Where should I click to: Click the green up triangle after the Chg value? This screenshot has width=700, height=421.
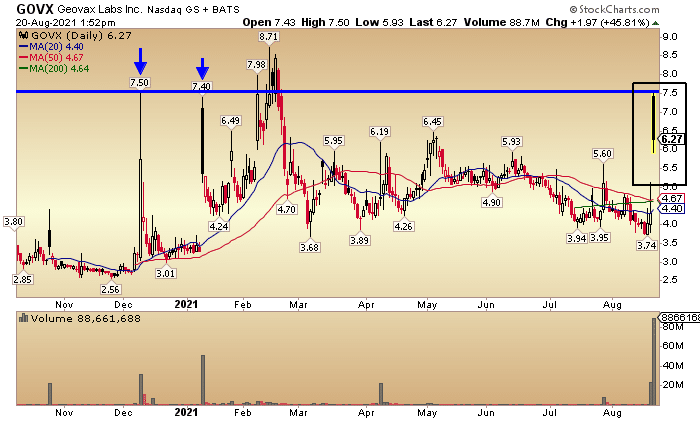pyautogui.click(x=654, y=23)
